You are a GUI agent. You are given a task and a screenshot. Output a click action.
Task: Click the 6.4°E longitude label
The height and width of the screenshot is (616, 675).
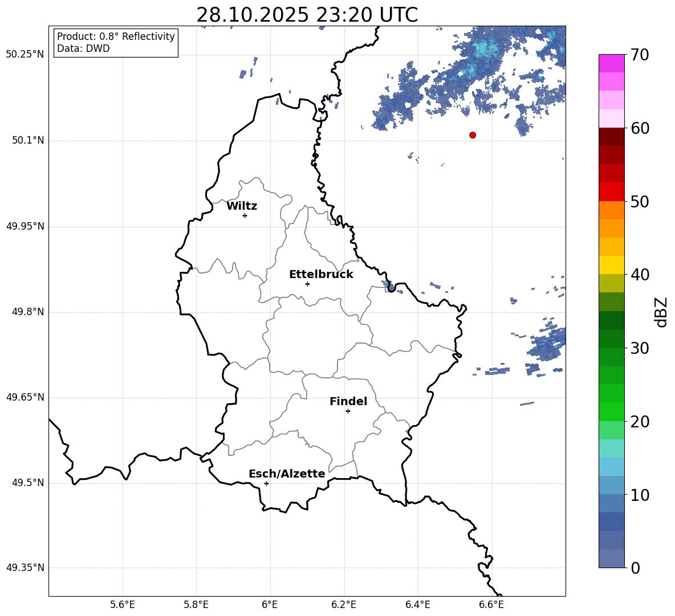417,605
